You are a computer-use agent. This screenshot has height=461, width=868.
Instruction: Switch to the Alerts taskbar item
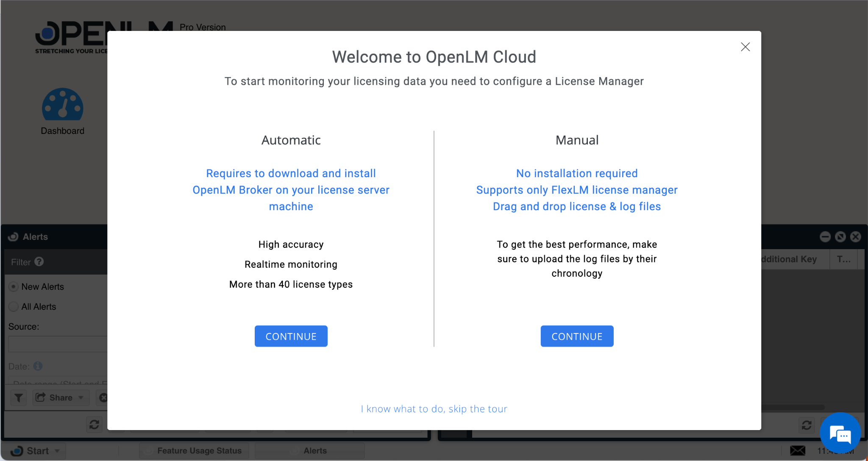[315, 450]
